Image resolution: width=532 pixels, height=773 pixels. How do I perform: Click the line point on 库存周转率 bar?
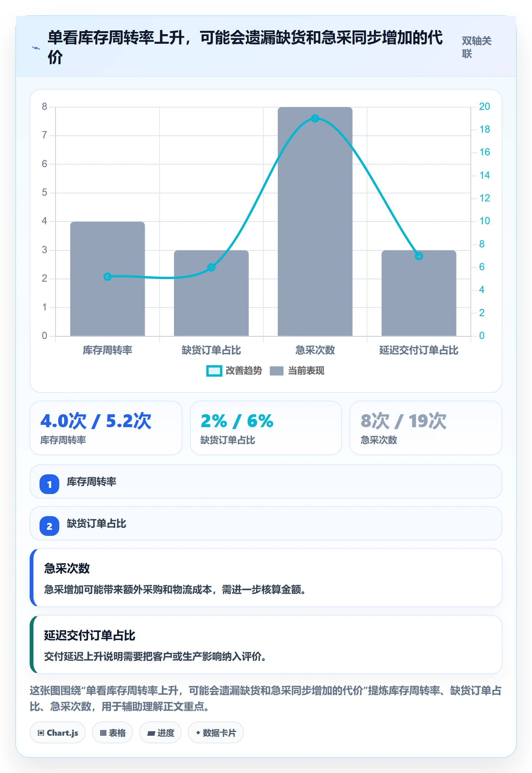(108, 277)
